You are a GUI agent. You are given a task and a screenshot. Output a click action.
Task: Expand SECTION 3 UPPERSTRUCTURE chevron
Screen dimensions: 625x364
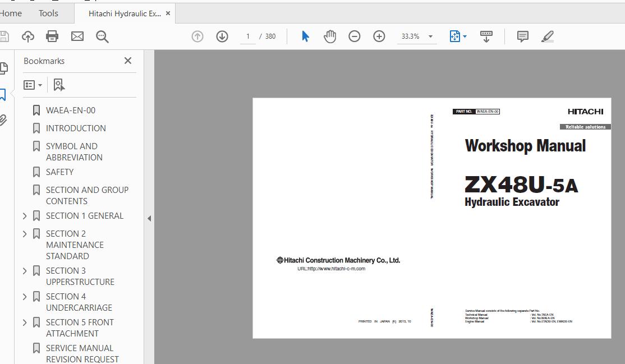click(x=25, y=271)
